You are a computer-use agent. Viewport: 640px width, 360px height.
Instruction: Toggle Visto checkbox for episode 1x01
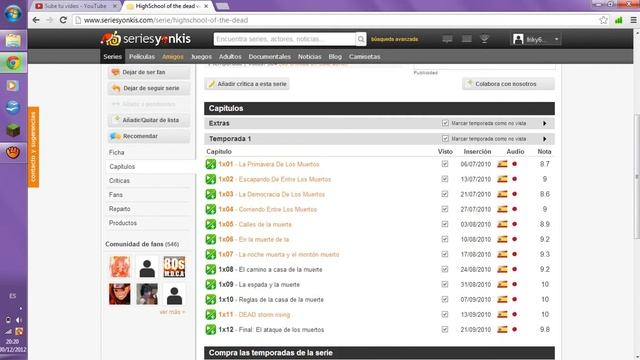(445, 164)
